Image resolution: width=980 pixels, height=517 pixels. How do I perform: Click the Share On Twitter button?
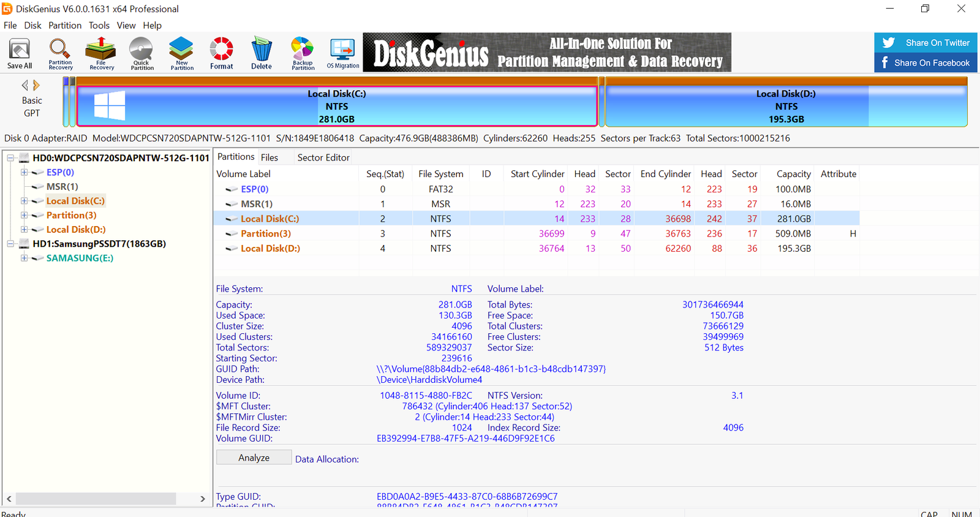pyautogui.click(x=925, y=43)
